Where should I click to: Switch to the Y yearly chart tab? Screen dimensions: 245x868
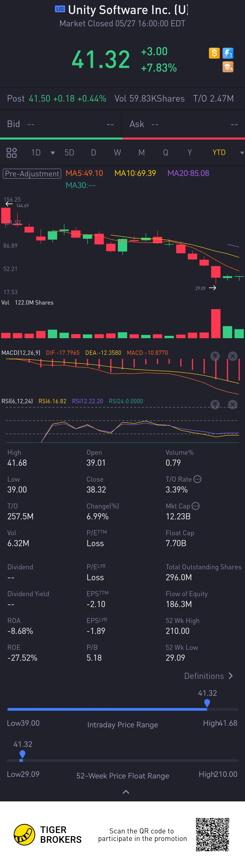click(190, 153)
